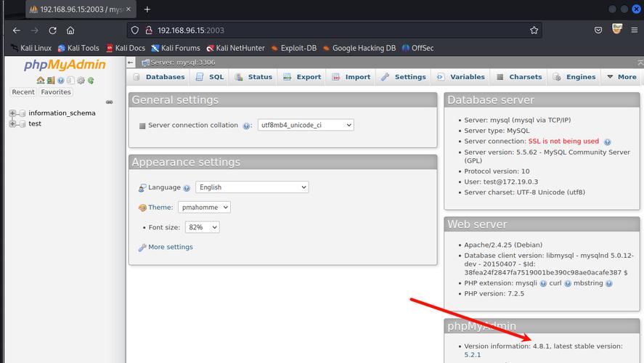Viewport: 644px width, 363px height.
Task: Click the Pocket save icon
Action: tap(598, 30)
